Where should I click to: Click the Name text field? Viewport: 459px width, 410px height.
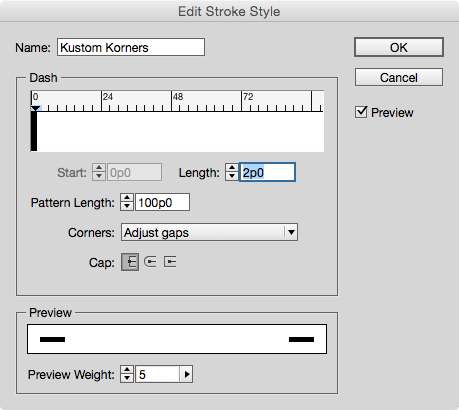pos(131,47)
